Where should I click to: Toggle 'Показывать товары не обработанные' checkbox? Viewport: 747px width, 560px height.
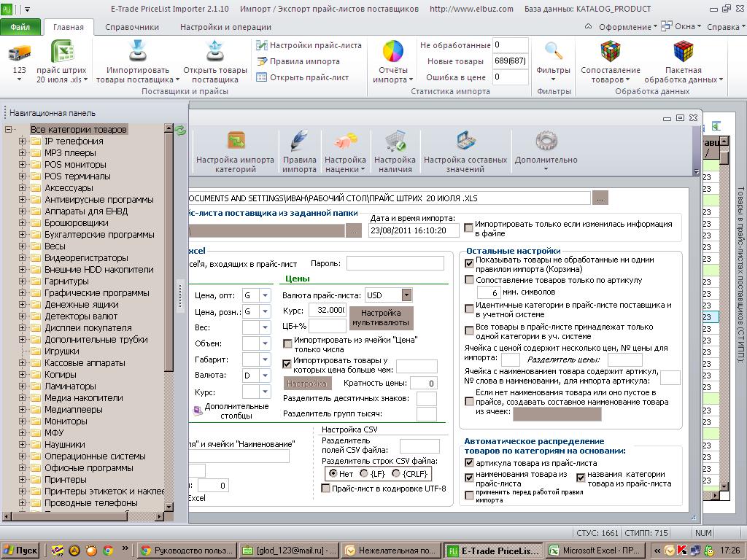click(x=469, y=263)
